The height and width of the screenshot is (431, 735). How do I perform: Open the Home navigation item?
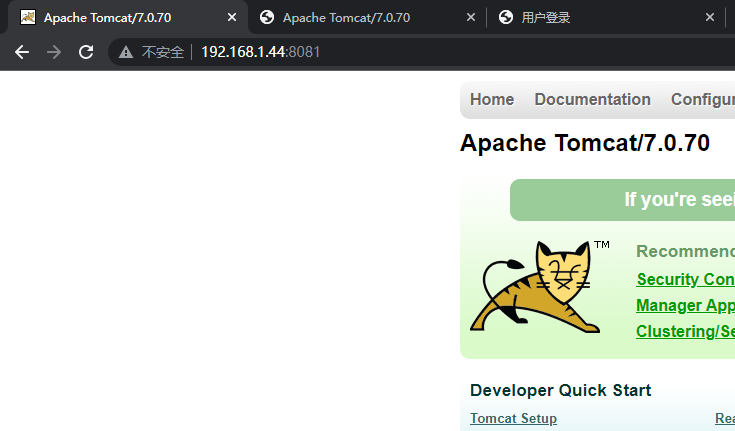tap(492, 99)
